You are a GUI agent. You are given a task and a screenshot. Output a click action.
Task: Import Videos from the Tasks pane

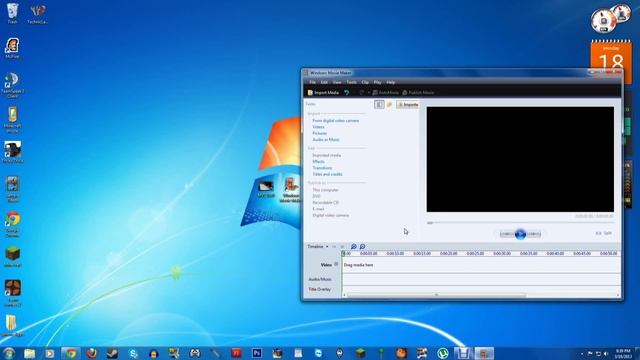pos(318,127)
